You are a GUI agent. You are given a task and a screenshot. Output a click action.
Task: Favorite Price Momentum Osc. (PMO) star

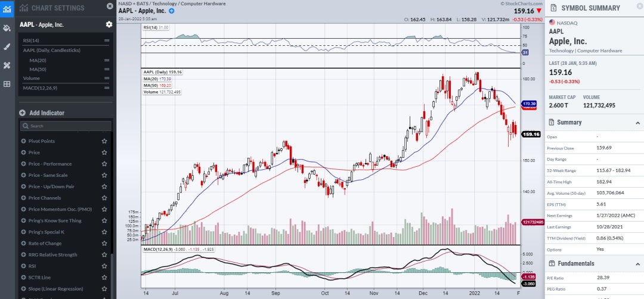104,209
